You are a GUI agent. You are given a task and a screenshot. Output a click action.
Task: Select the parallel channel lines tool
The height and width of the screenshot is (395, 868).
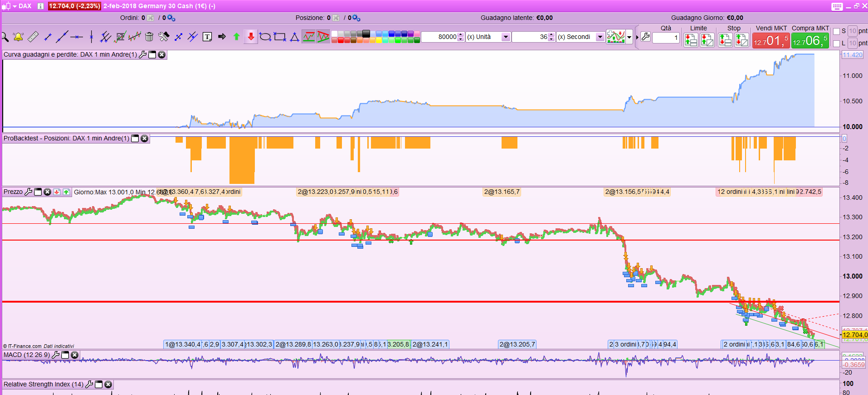pyautogui.click(x=106, y=37)
